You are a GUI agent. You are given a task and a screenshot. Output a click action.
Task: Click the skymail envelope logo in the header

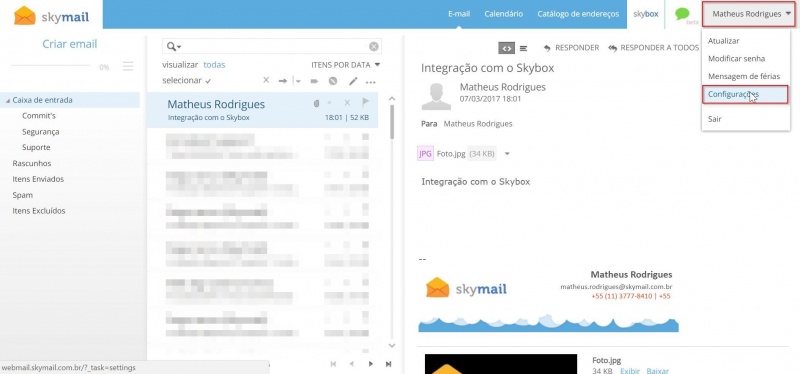pyautogui.click(x=51, y=15)
